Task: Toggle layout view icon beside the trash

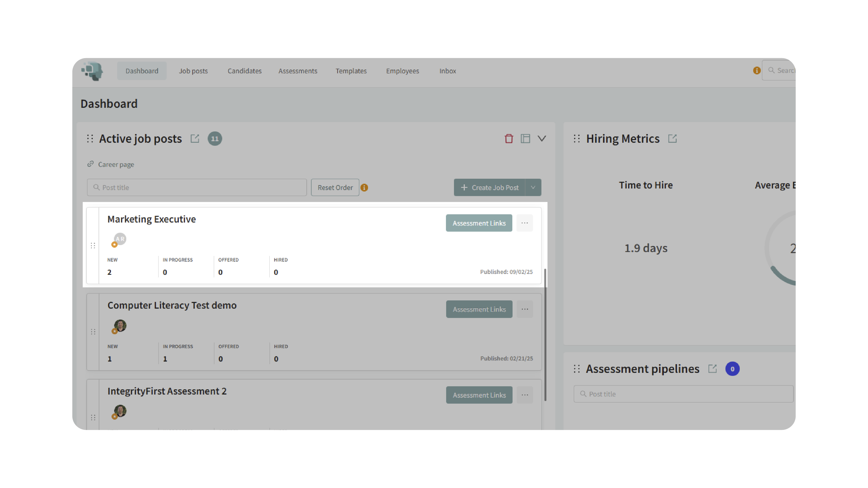Action: point(525,138)
